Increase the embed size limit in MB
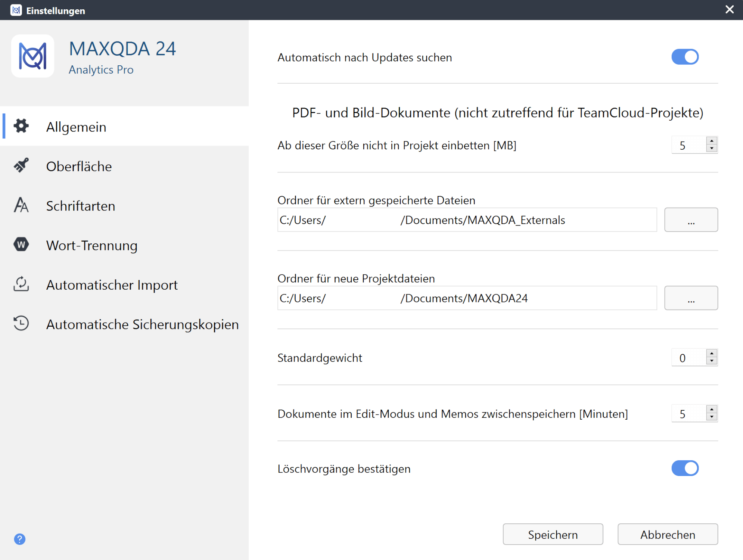 click(x=712, y=141)
